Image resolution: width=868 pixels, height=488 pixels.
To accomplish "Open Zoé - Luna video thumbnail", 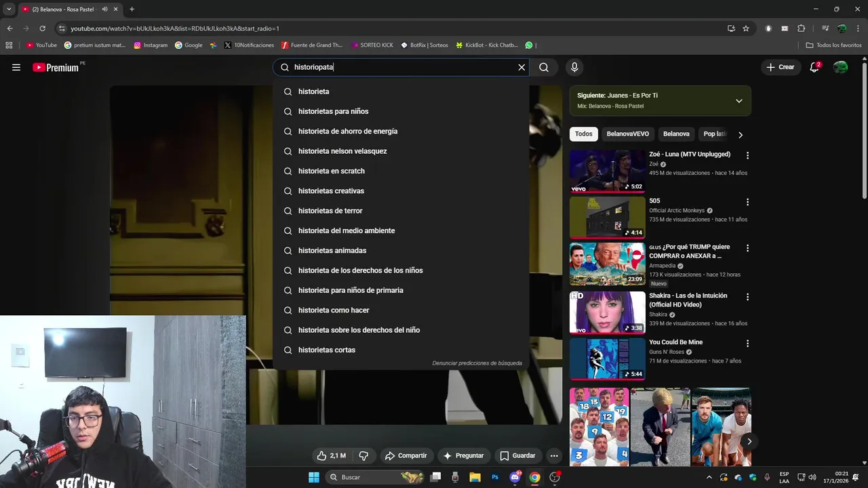I will click(x=608, y=171).
